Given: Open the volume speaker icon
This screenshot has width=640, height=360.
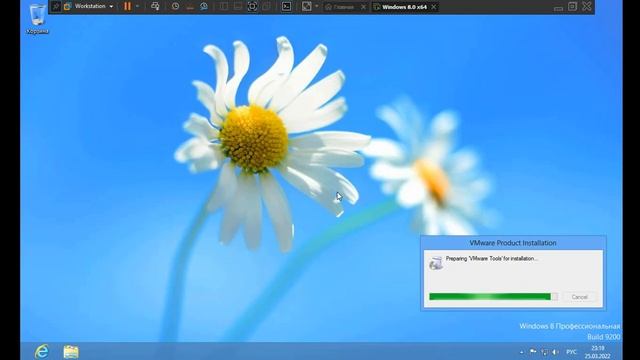Looking at the screenshot, I should click(x=555, y=352).
